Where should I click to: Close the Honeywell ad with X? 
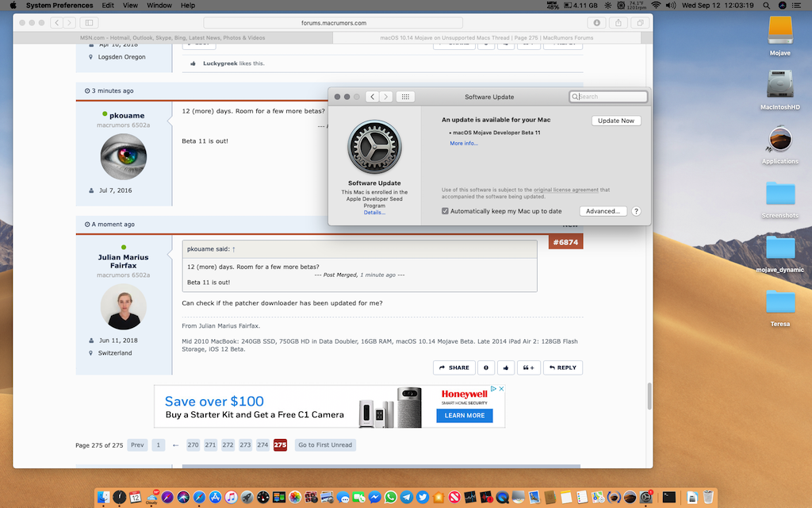tap(501, 388)
